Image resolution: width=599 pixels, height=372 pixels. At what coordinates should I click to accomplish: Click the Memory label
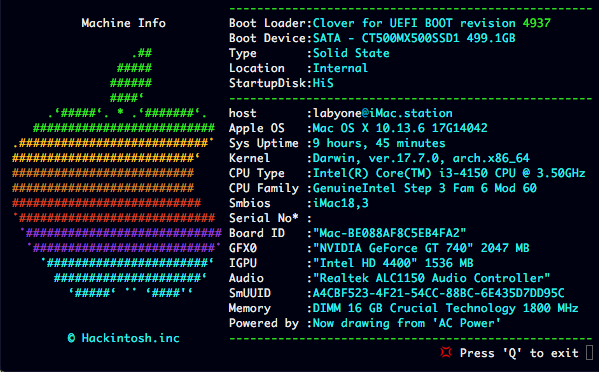(250, 308)
